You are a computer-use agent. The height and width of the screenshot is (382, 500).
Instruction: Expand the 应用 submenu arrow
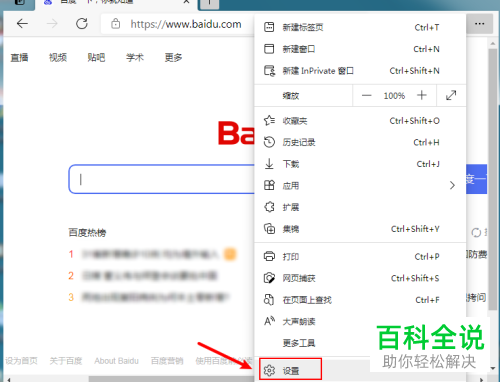(452, 185)
